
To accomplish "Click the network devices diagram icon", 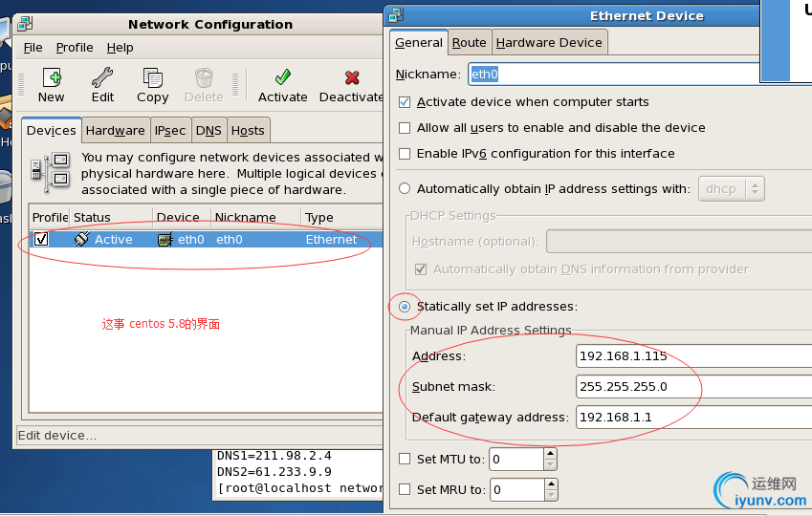I will coord(51,172).
